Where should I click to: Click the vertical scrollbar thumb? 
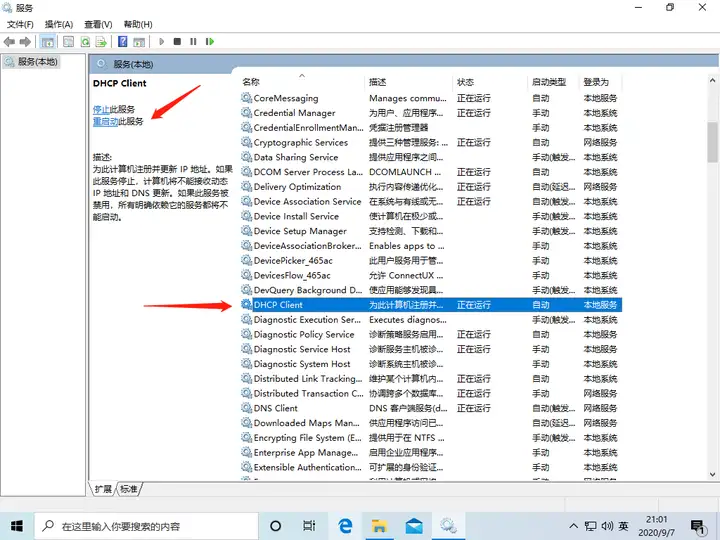click(712, 142)
